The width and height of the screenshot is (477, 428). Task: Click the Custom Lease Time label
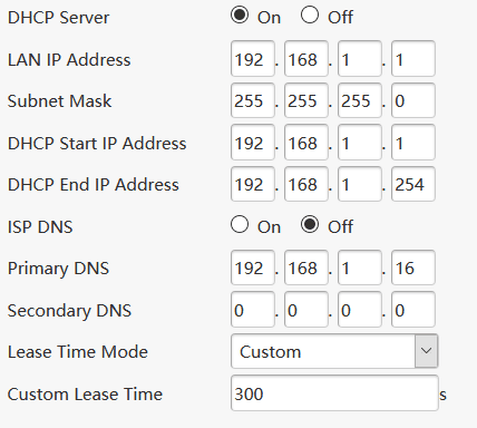click(85, 394)
